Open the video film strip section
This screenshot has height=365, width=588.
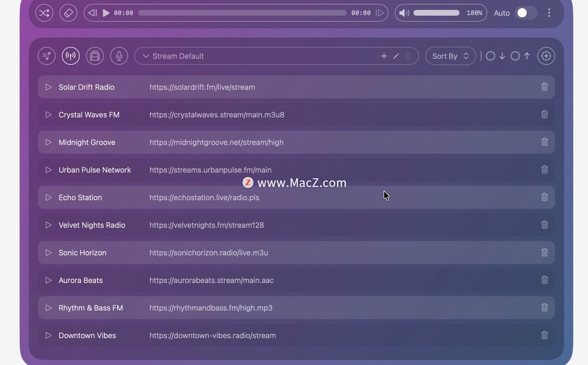tap(95, 56)
